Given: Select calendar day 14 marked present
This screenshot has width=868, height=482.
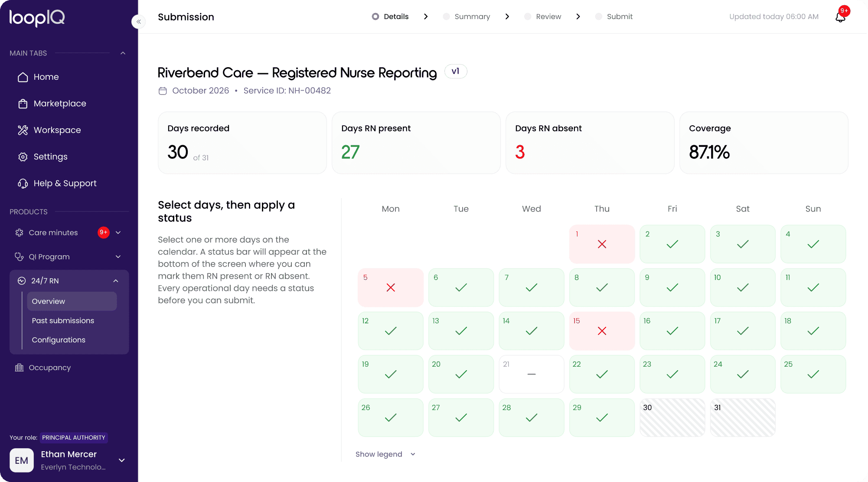Looking at the screenshot, I should (x=532, y=331).
